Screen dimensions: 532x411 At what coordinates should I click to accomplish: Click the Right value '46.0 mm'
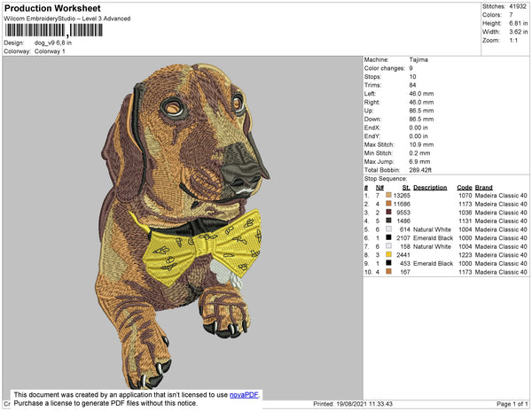pos(421,103)
